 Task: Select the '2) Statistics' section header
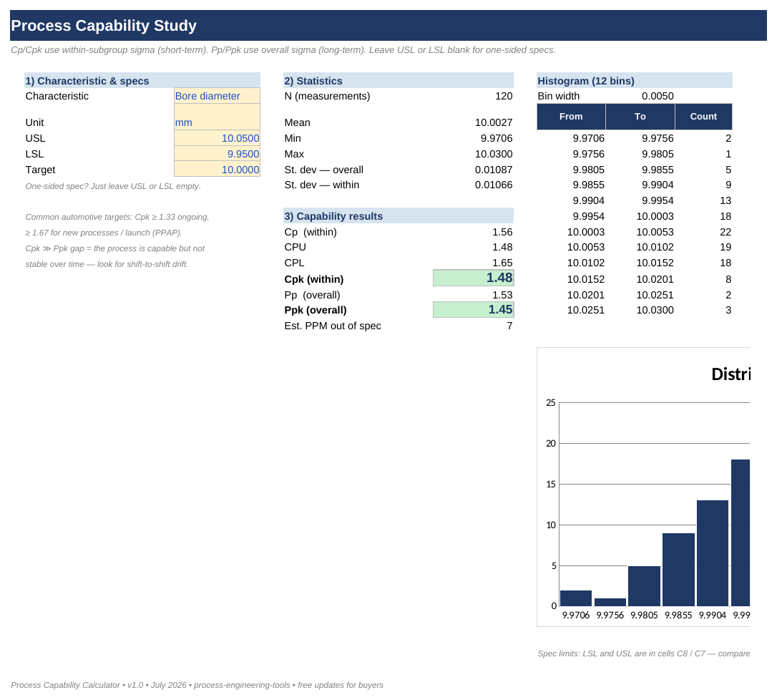(x=399, y=81)
